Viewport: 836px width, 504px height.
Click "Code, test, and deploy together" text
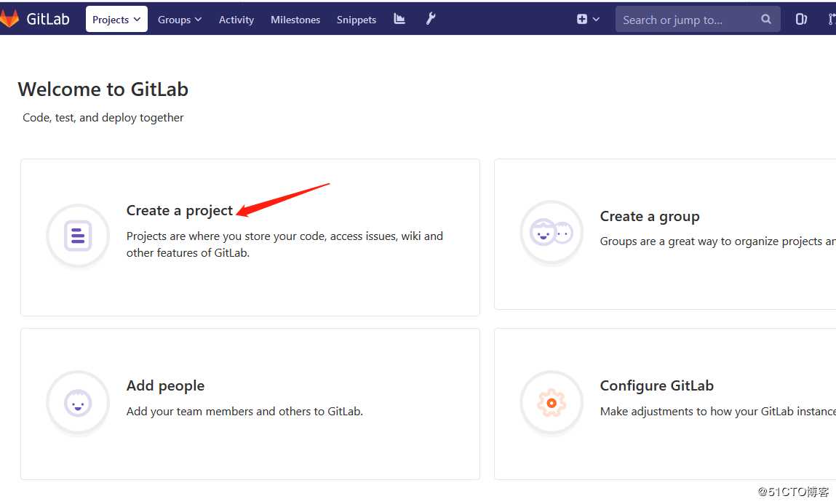[x=103, y=118]
